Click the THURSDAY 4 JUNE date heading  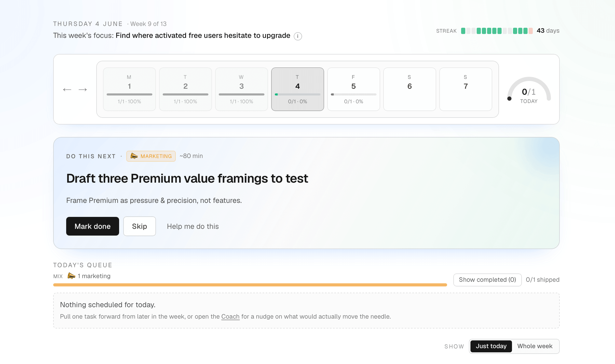[x=88, y=24]
